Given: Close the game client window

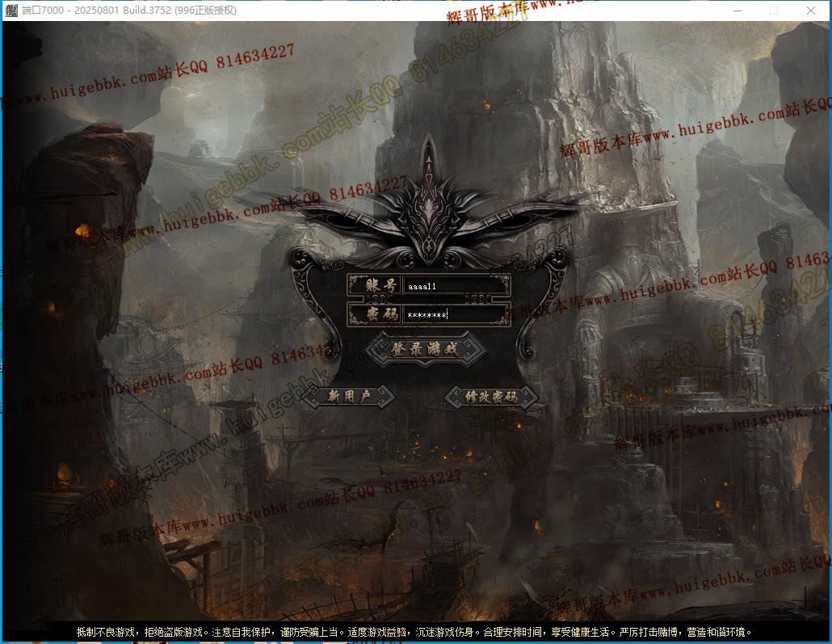Looking at the screenshot, I should (810, 11).
